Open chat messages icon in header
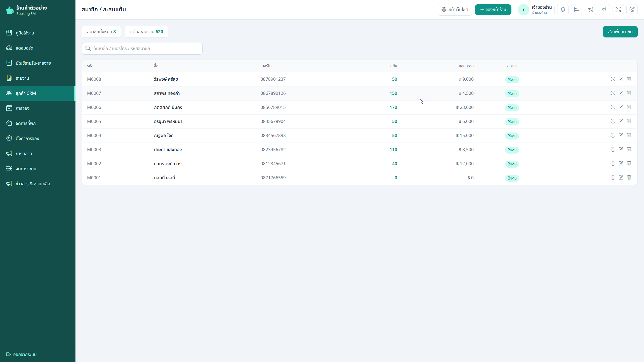This screenshot has height=362, width=644. click(577, 10)
